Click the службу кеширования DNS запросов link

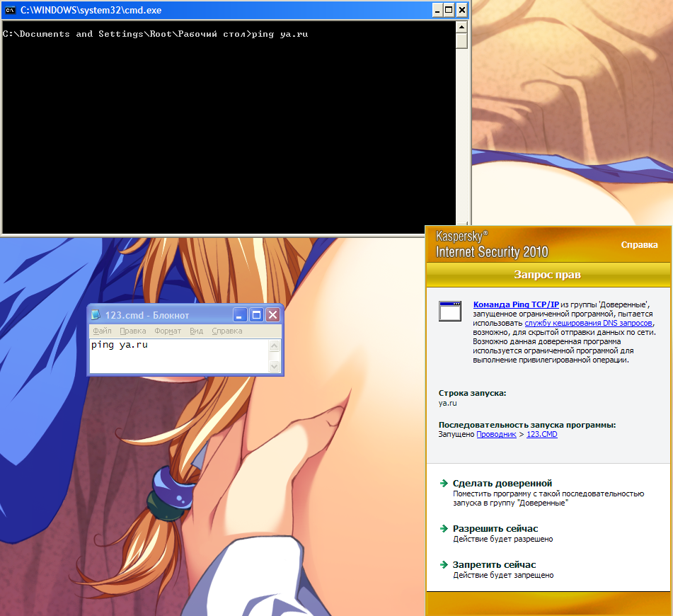[x=589, y=323]
